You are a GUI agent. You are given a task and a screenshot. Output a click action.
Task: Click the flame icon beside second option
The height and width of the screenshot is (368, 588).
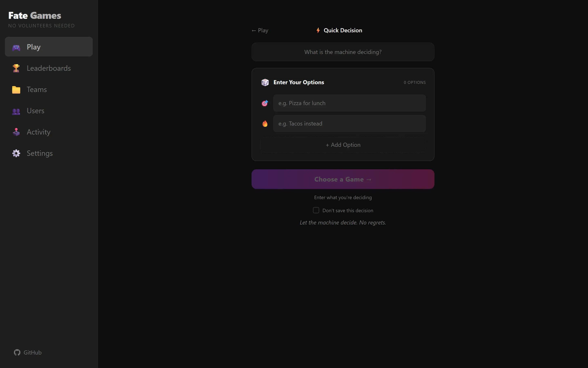[x=265, y=124]
